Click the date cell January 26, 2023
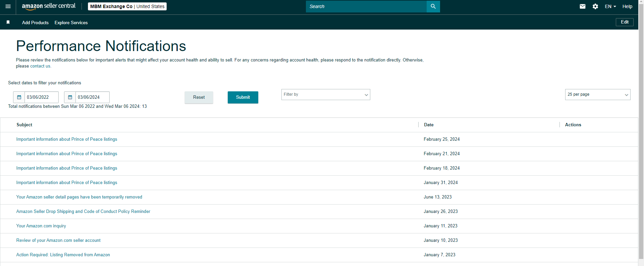The height and width of the screenshot is (266, 644). 441,212
